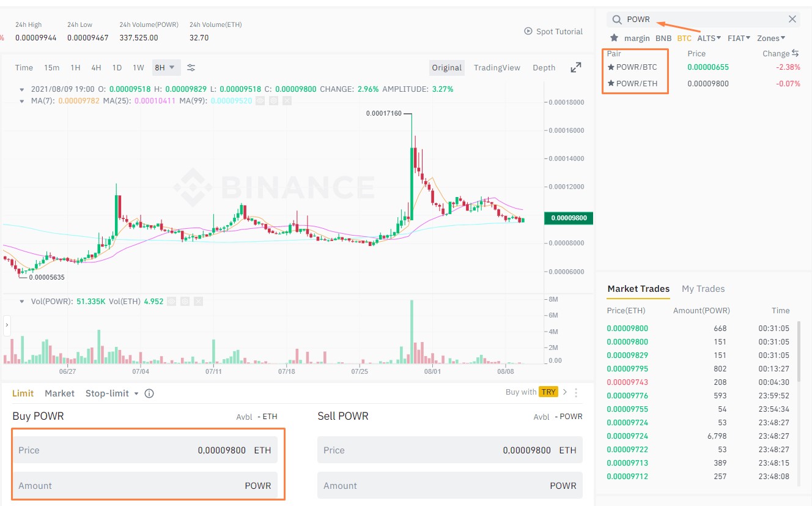812x506 pixels.
Task: Remove the volume indicator with its X icon
Action: 199,301
